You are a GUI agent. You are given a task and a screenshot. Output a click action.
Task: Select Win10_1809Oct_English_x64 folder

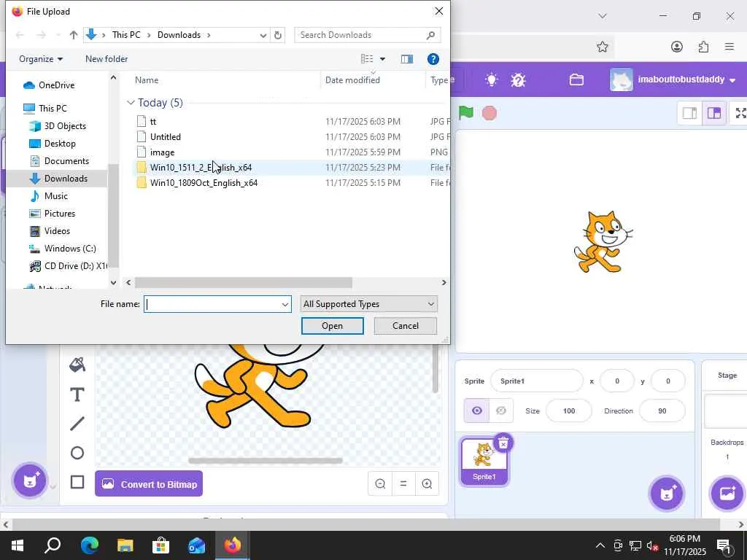204,183
